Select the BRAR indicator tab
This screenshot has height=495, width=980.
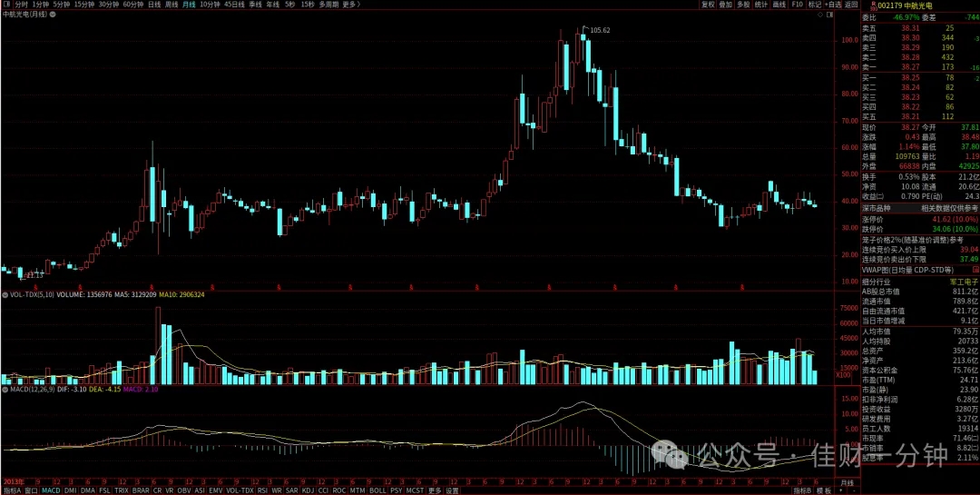[x=141, y=490]
